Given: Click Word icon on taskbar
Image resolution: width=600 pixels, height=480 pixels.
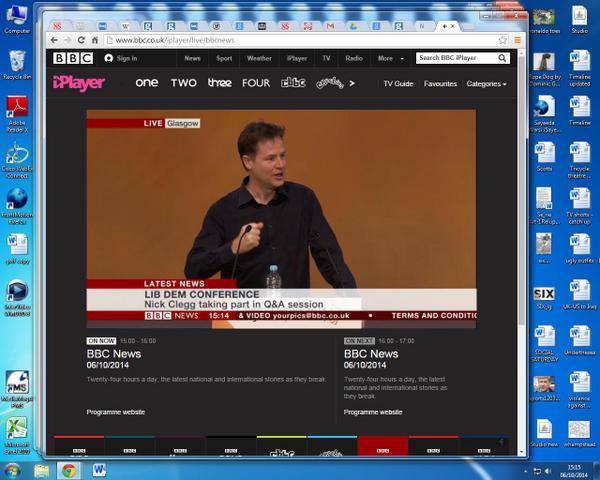Looking at the screenshot, I should coord(99,470).
